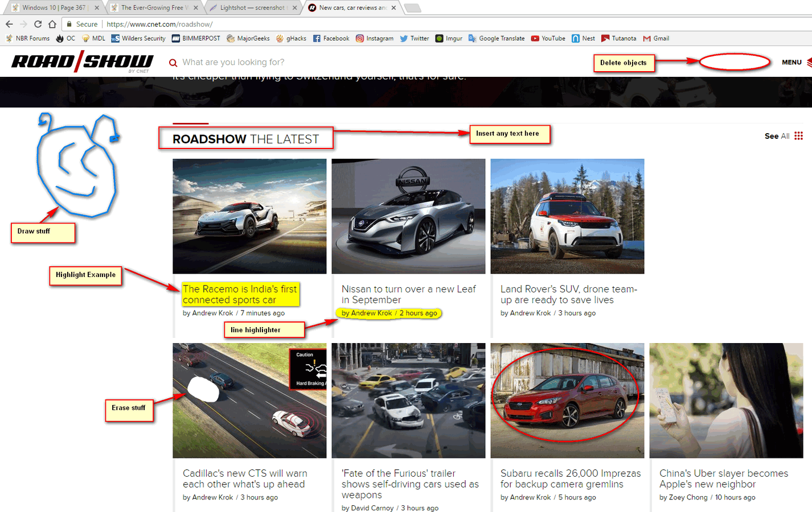Select the New cars, car reviews tab
Screen dimensions: 812x512
[352, 8]
